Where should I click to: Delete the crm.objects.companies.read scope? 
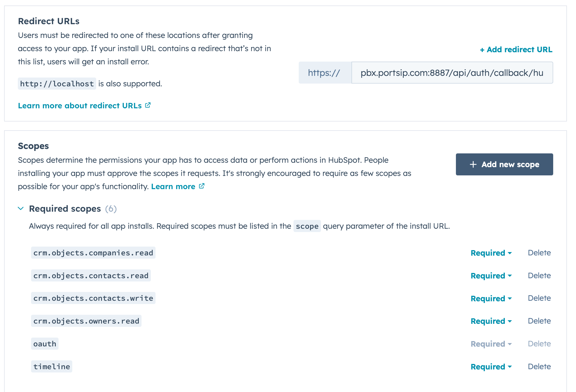[x=539, y=253]
